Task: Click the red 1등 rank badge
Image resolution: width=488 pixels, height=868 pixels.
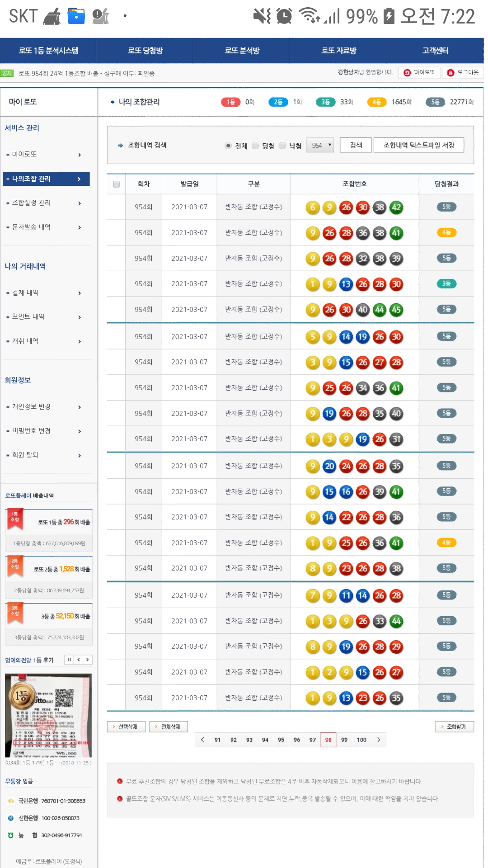Action: click(230, 102)
